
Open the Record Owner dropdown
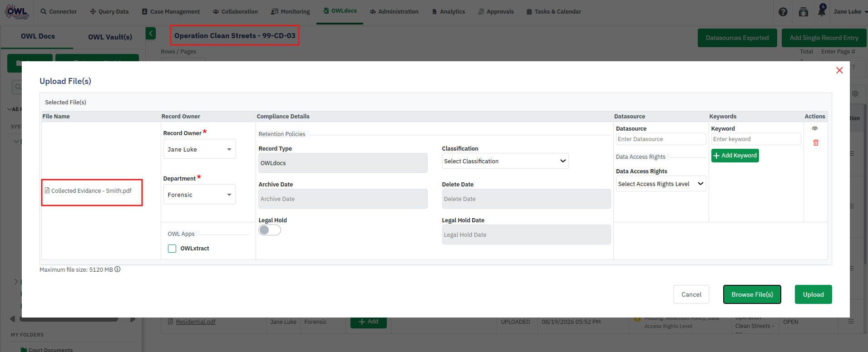click(x=199, y=149)
